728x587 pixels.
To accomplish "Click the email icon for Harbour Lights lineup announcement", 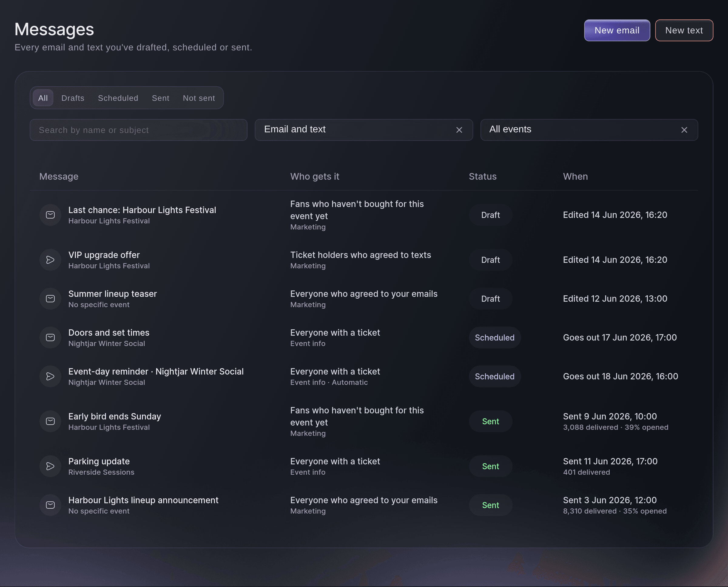I will [50, 506].
